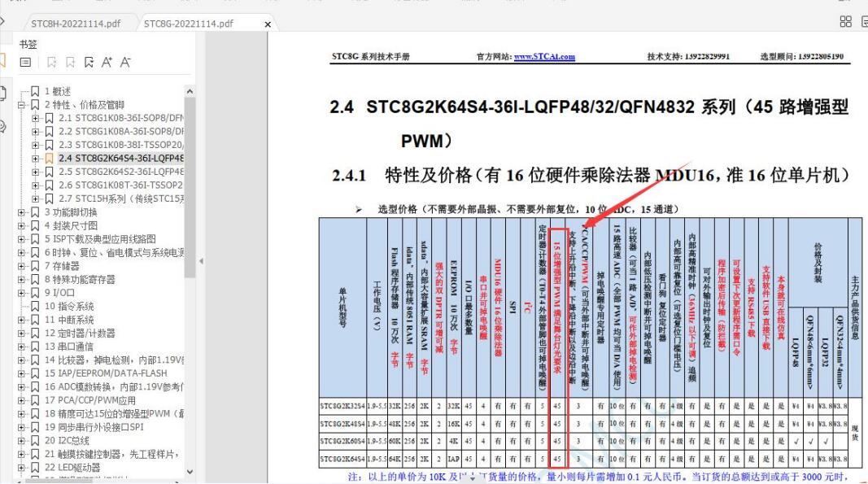Viewport: 868px width, 484px height.
Task: Jump to bookmark 2.4 STC8G2K64S4-36I-LQFP48
Action: pyautogui.click(x=121, y=158)
